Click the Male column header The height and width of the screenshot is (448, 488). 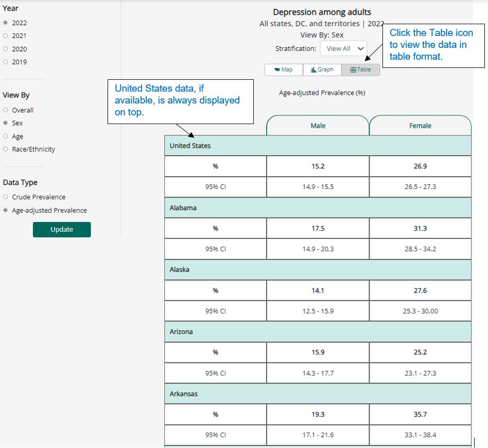(x=317, y=125)
